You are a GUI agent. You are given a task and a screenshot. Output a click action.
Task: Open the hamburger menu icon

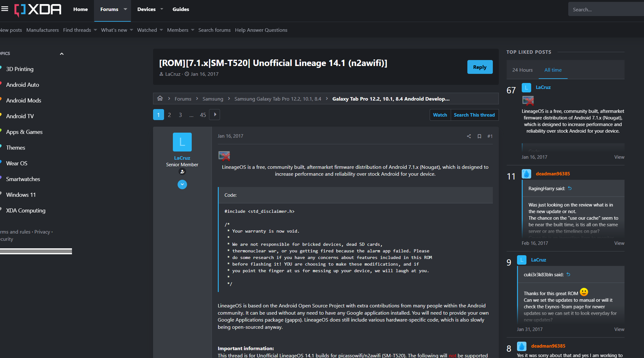click(x=5, y=9)
